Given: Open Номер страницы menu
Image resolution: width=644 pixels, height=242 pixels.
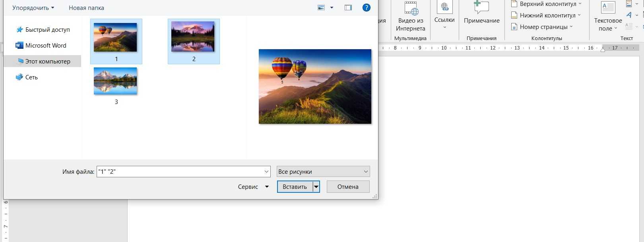Looking at the screenshot, I should (543, 27).
